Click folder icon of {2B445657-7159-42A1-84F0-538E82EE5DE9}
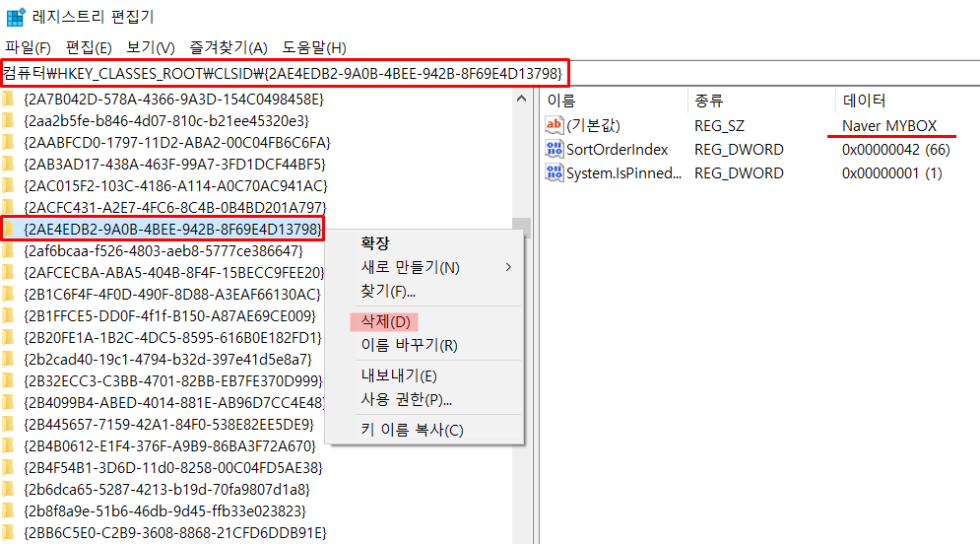Screen dimensions: 980x544 tap(8, 425)
